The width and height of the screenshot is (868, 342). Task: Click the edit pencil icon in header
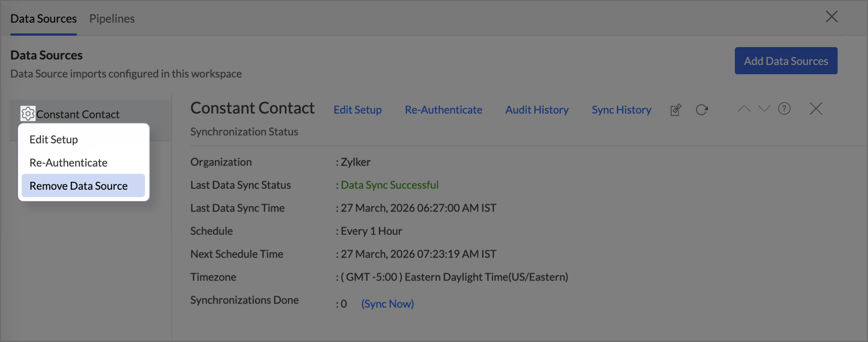pyautogui.click(x=675, y=110)
